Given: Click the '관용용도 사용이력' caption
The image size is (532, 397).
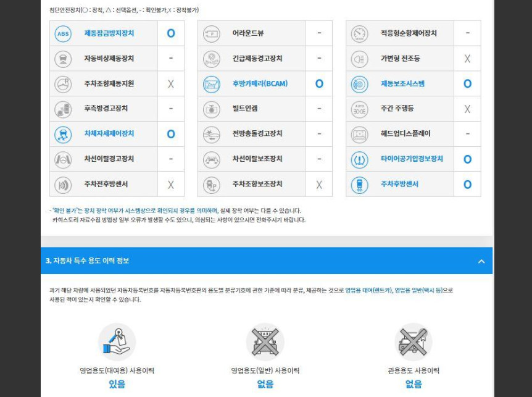Looking at the screenshot, I should click(x=414, y=370).
